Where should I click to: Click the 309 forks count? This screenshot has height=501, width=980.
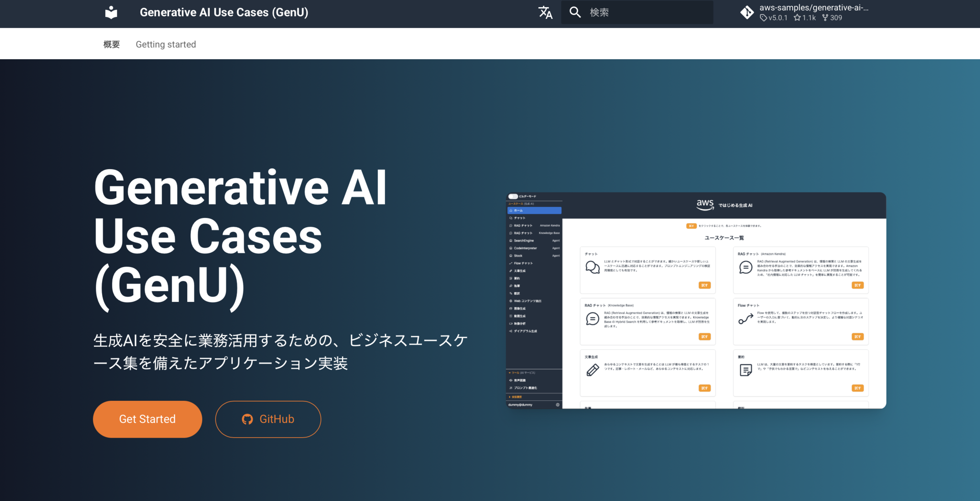pos(832,18)
